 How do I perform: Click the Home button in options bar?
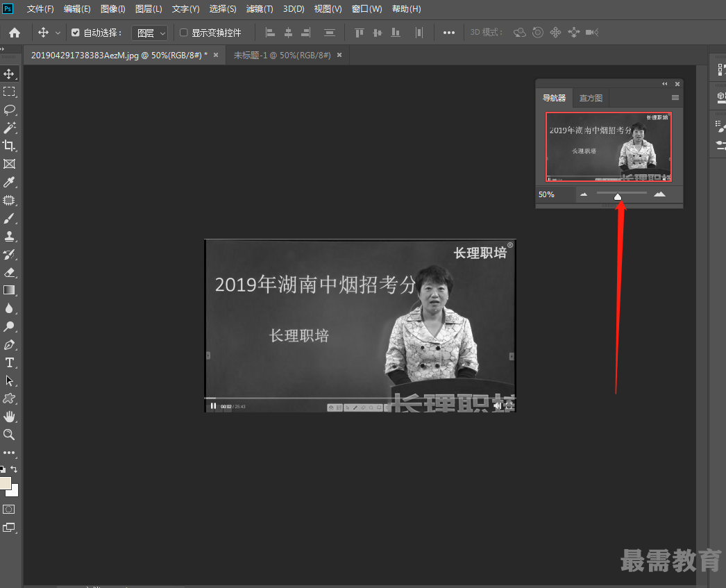coord(15,33)
